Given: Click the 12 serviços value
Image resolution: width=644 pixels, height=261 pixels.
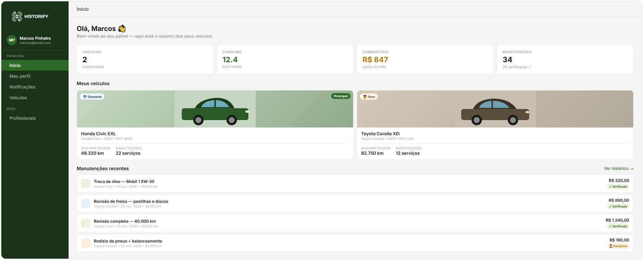Looking at the screenshot, I should click(408, 153).
